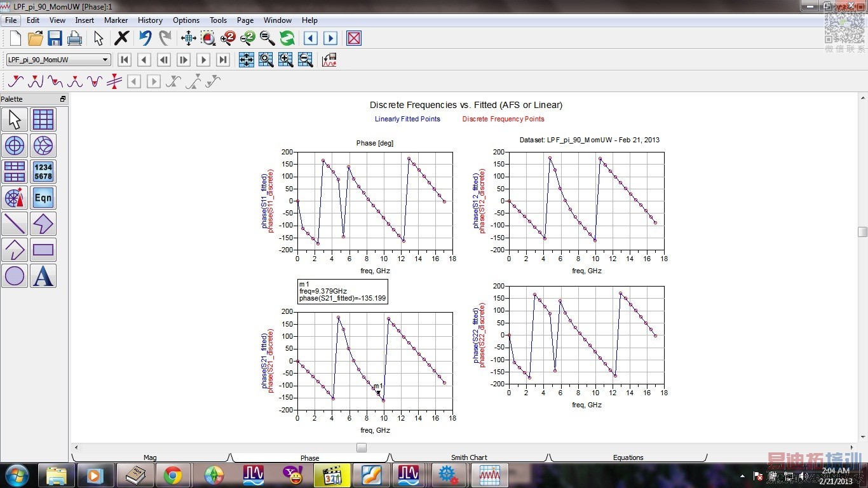This screenshot has height=488, width=868.
Task: Go to the first page button
Action: 125,60
